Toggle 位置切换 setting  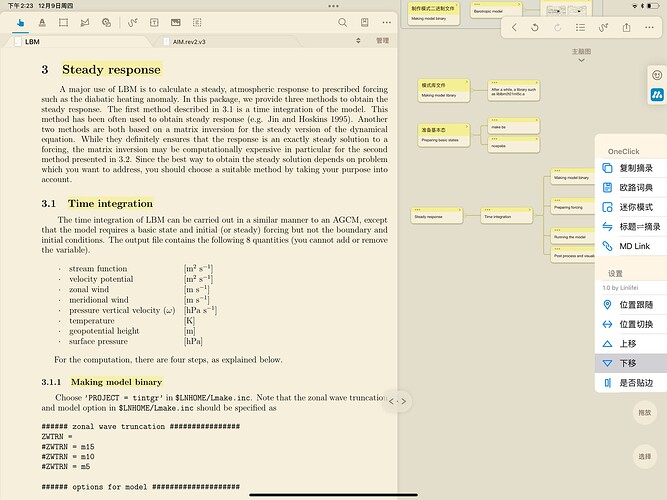631,324
